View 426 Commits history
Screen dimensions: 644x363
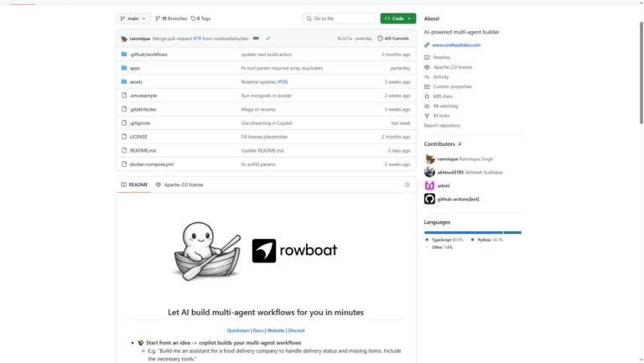pos(393,39)
